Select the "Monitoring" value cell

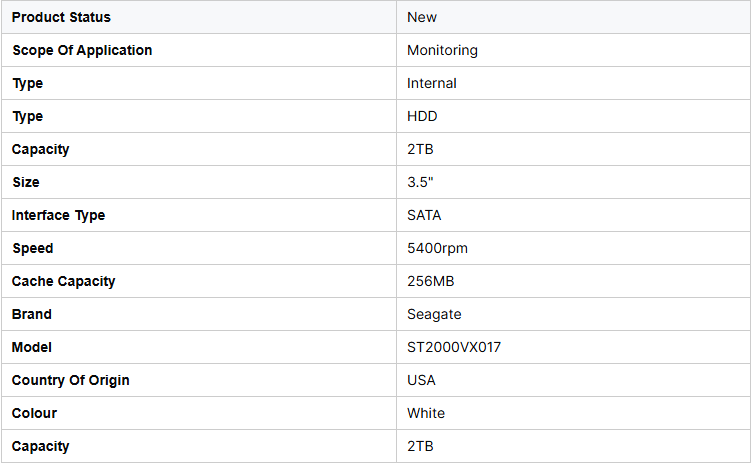pyautogui.click(x=442, y=50)
